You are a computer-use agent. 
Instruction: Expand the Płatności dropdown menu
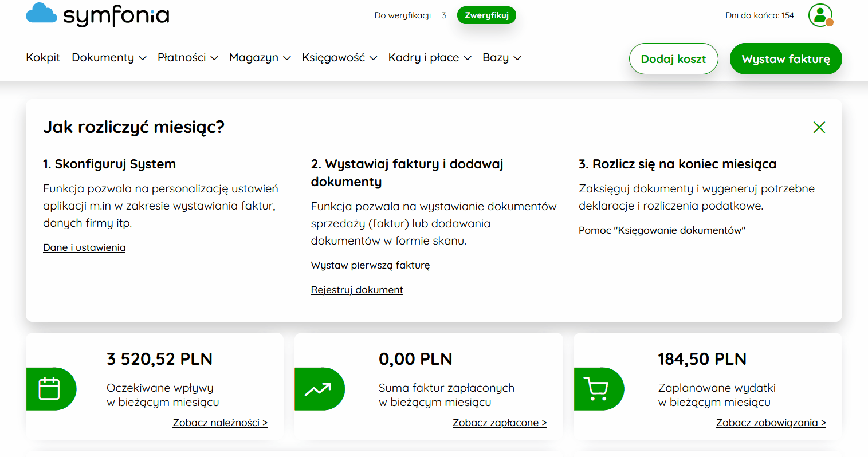(188, 57)
